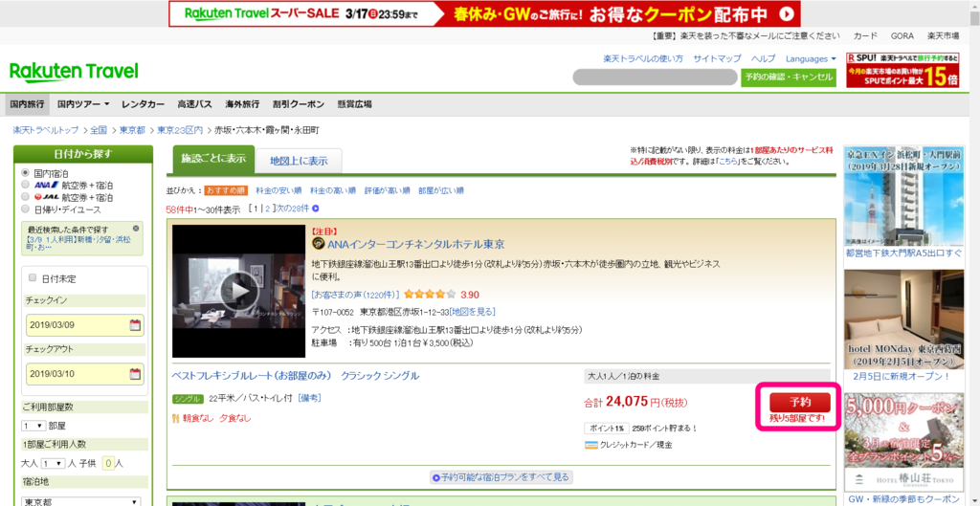Open the レンタカー menu item

click(144, 104)
